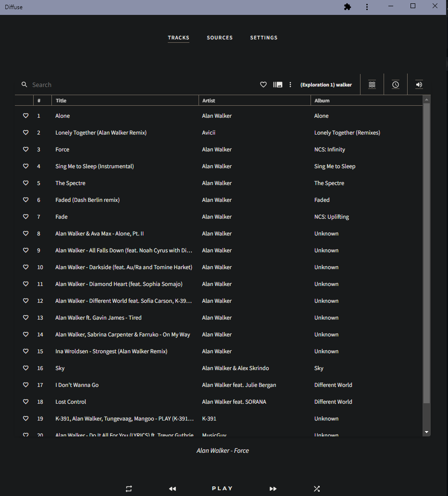The width and height of the screenshot is (448, 496).
Task: Toggle favourites-only filter heart in toolbar
Action: pos(263,85)
